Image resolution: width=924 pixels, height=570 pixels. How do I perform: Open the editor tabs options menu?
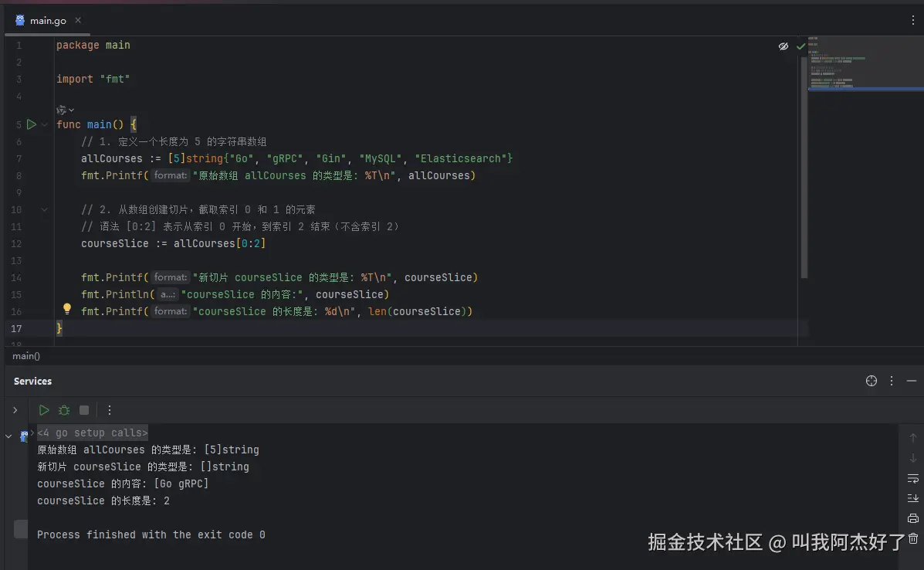pos(912,20)
